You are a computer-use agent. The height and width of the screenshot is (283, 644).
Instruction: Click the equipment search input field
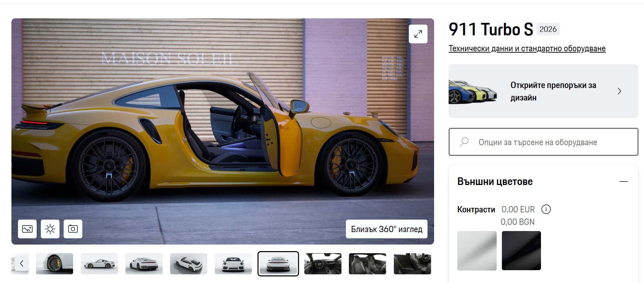[x=543, y=142]
